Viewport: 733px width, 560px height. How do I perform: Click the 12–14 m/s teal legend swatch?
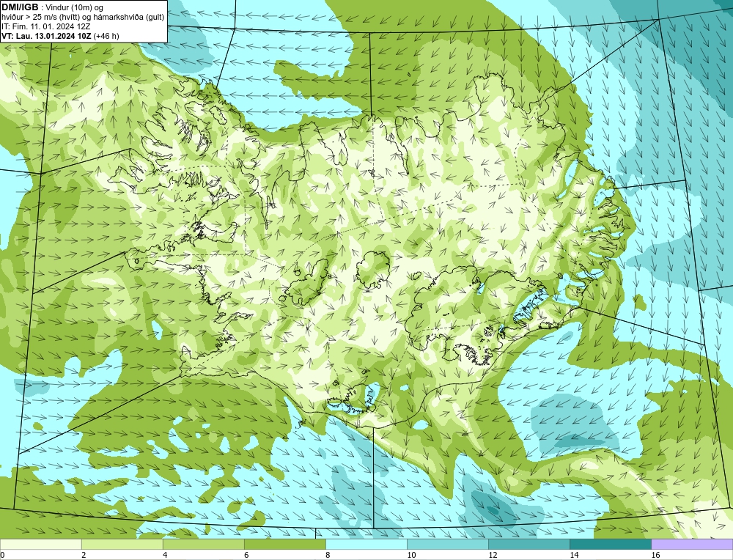[x=529, y=544]
